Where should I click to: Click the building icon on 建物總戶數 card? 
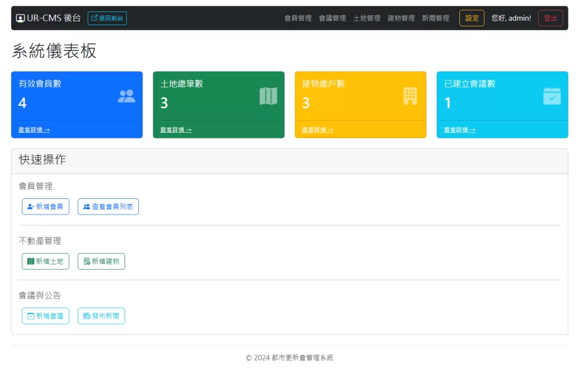(410, 96)
